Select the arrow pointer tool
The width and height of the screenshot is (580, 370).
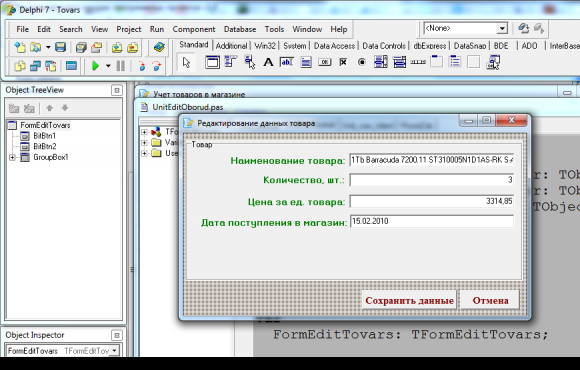point(186,62)
